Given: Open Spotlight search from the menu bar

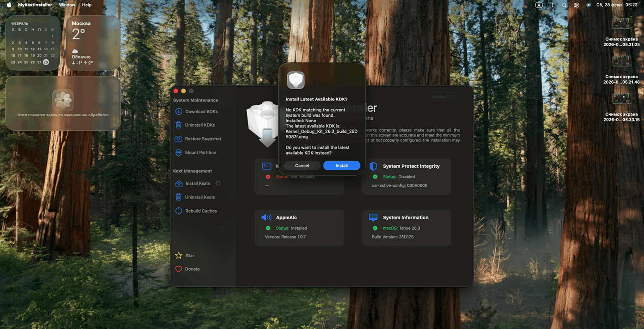Looking at the screenshot, I should 564,5.
